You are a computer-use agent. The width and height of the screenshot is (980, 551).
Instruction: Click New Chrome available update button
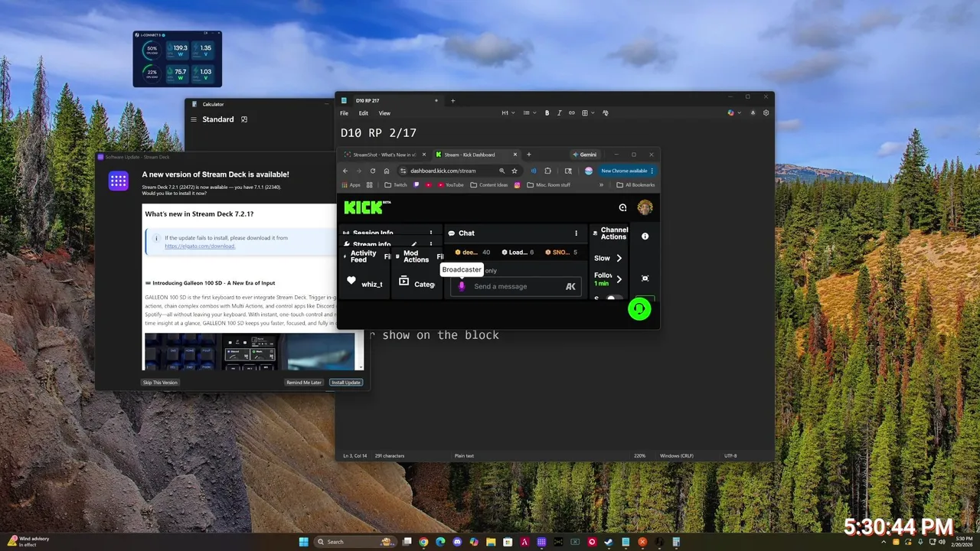click(x=627, y=171)
